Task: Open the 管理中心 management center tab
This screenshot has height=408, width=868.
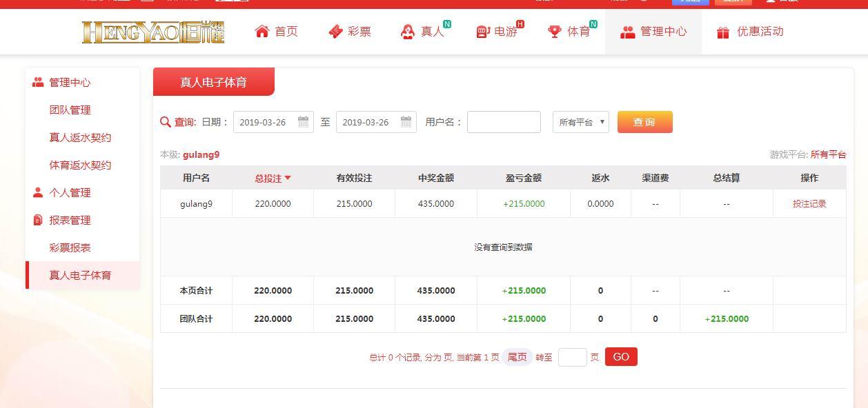Action: click(x=653, y=32)
